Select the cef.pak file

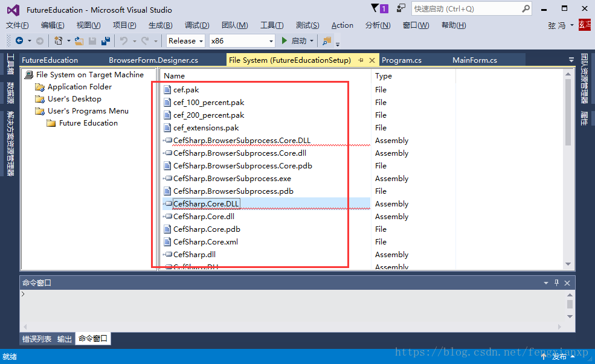point(186,90)
